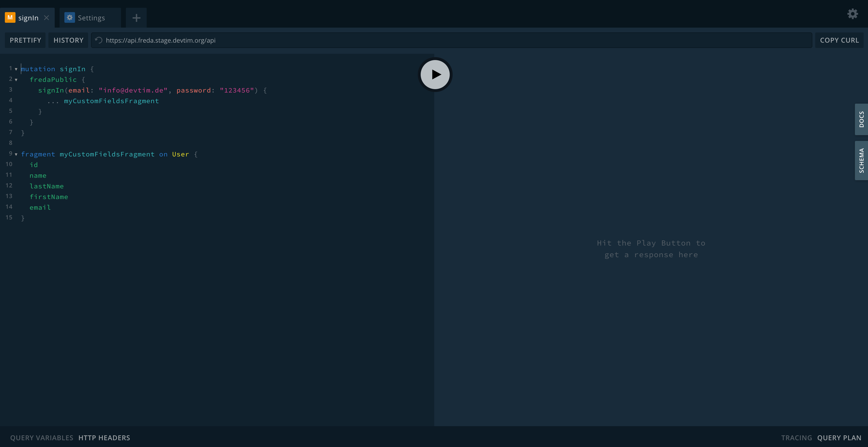868x447 pixels.
Task: Click the blue gear icon on the Settings tab
Action: click(69, 17)
